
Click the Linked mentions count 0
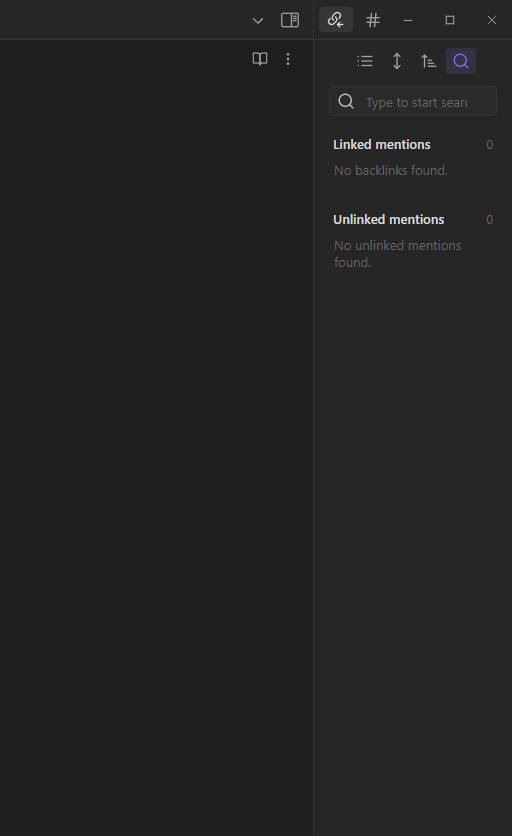(x=490, y=145)
